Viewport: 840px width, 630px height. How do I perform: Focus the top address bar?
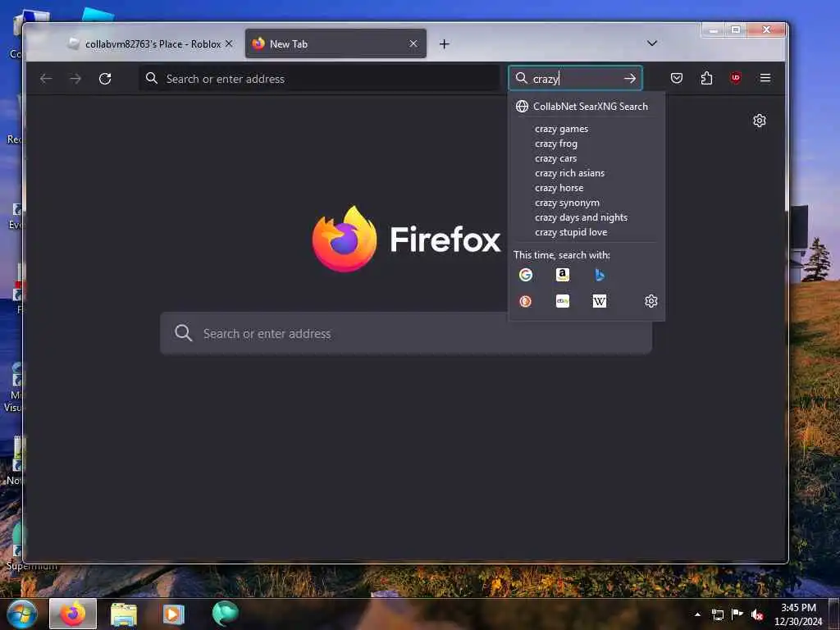320,79
